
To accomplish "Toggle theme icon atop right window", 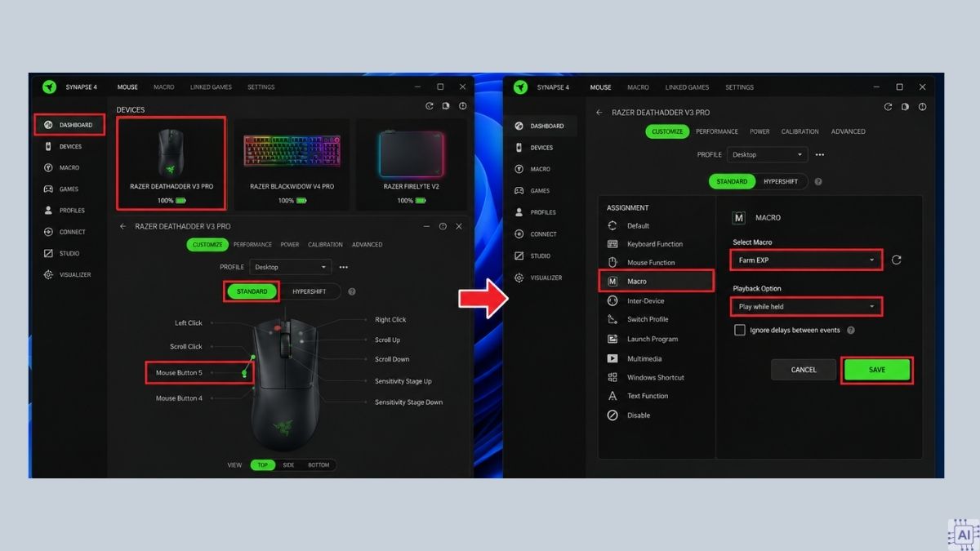I will [905, 107].
